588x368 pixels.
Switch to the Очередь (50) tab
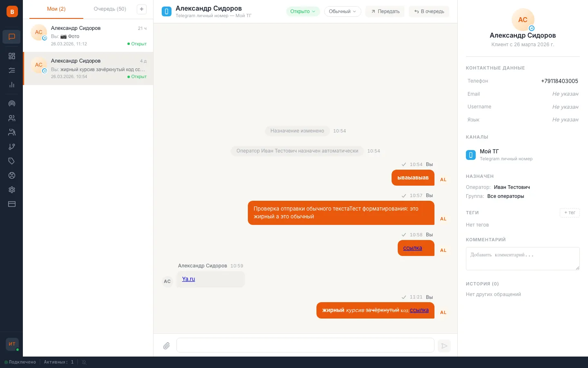click(110, 9)
